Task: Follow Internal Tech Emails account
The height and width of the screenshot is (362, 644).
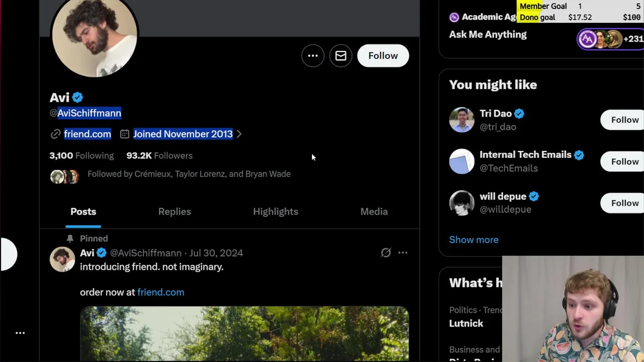Action: pos(624,161)
